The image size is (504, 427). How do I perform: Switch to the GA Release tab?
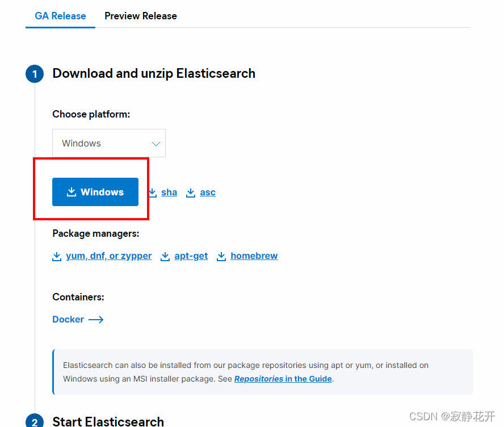tap(60, 16)
